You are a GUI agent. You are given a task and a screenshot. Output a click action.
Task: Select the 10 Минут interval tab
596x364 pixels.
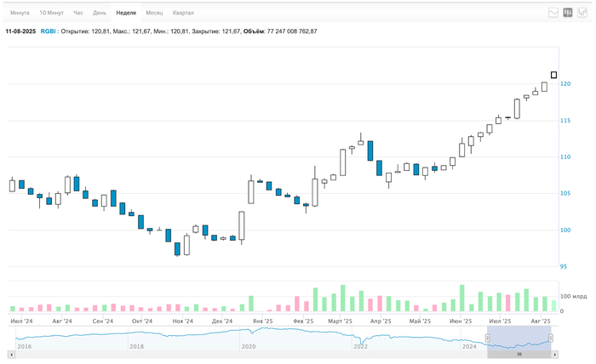[52, 13]
